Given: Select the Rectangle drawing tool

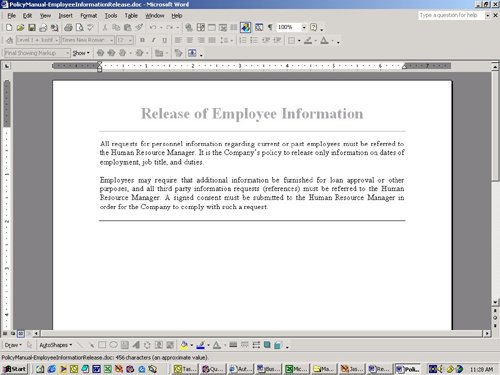Looking at the screenshot, I should pos(102,345).
